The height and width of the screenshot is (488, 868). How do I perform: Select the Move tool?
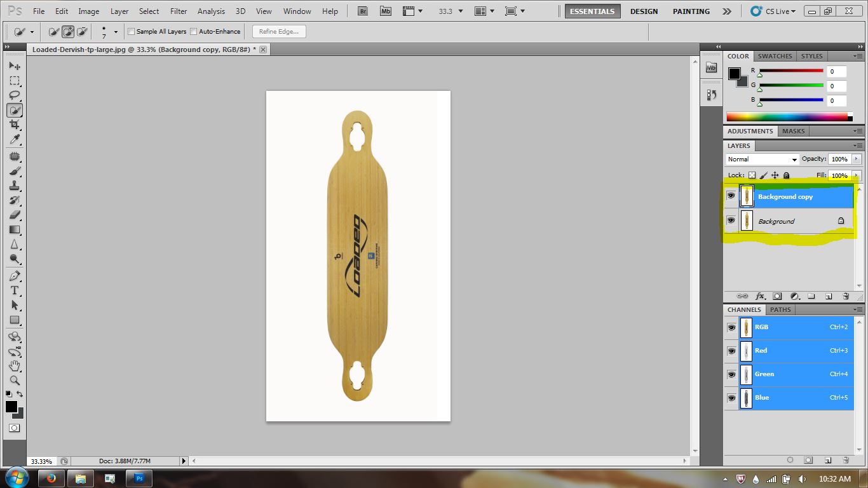[x=14, y=65]
